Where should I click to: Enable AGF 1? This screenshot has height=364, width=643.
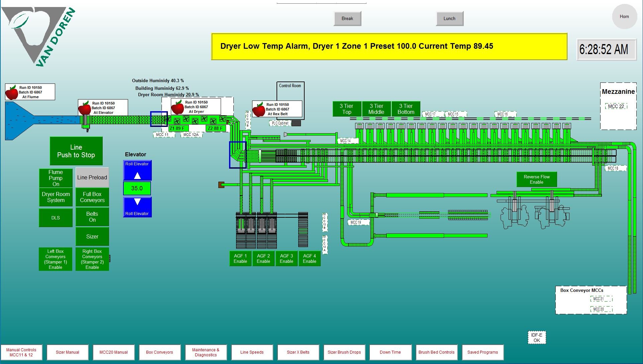click(240, 258)
